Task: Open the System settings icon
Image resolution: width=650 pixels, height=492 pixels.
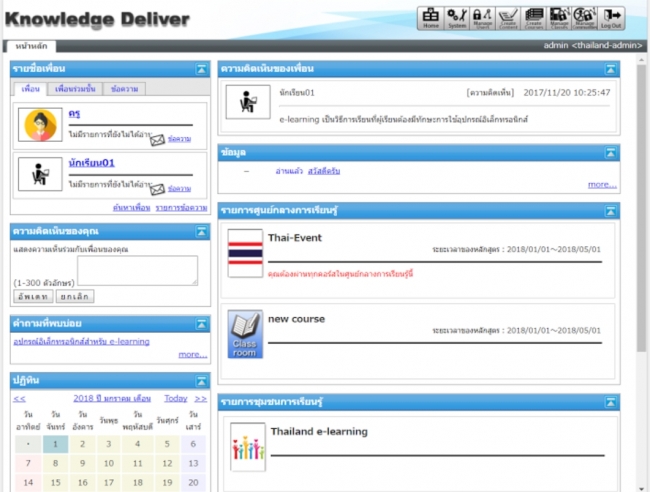Action: [457, 18]
